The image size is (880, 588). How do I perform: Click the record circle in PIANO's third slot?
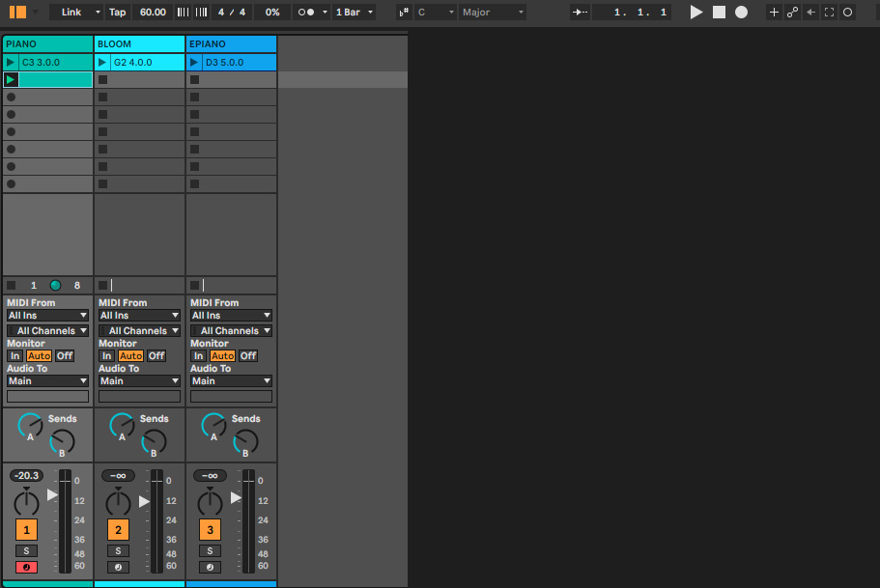tap(11, 98)
